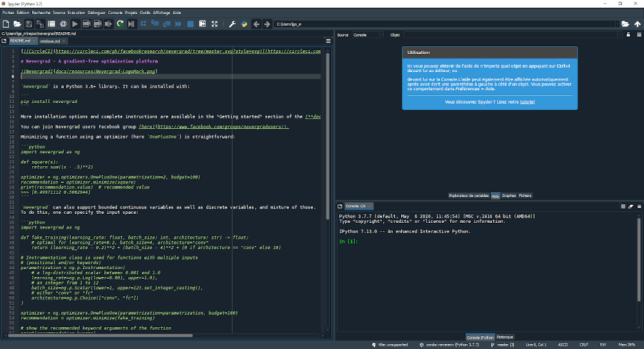Screen dimensions: 644x349
Task: Go back with the left arrow icon
Action: coord(256,24)
